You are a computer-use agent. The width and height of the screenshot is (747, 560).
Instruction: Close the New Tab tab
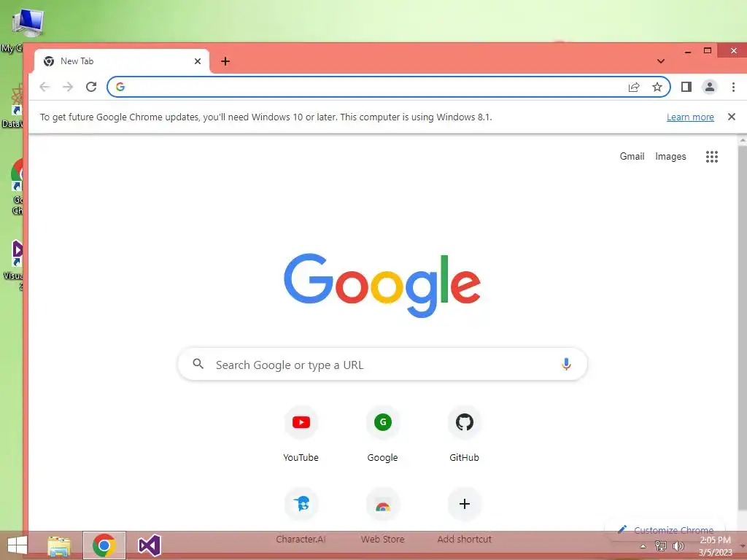tap(198, 61)
